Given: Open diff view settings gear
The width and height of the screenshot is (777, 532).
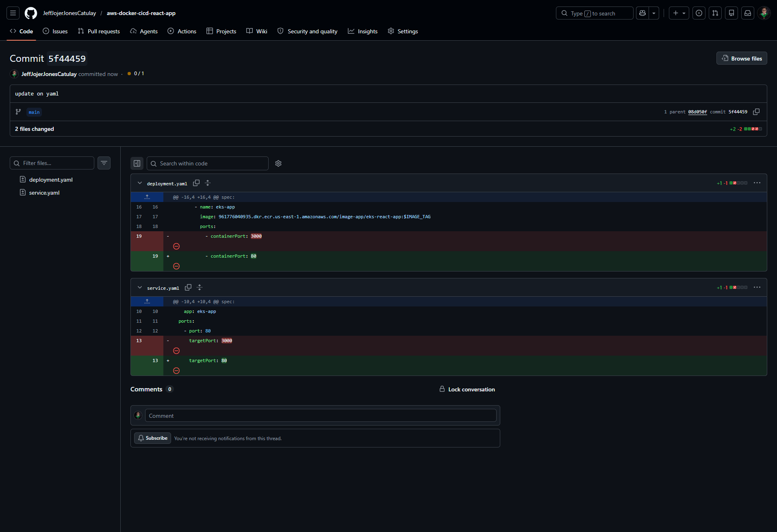Looking at the screenshot, I should pos(278,163).
